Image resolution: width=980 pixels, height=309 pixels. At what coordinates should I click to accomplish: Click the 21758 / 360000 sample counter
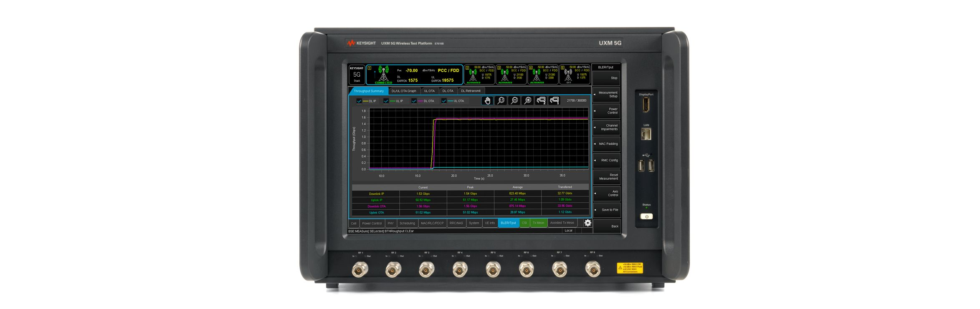[576, 100]
